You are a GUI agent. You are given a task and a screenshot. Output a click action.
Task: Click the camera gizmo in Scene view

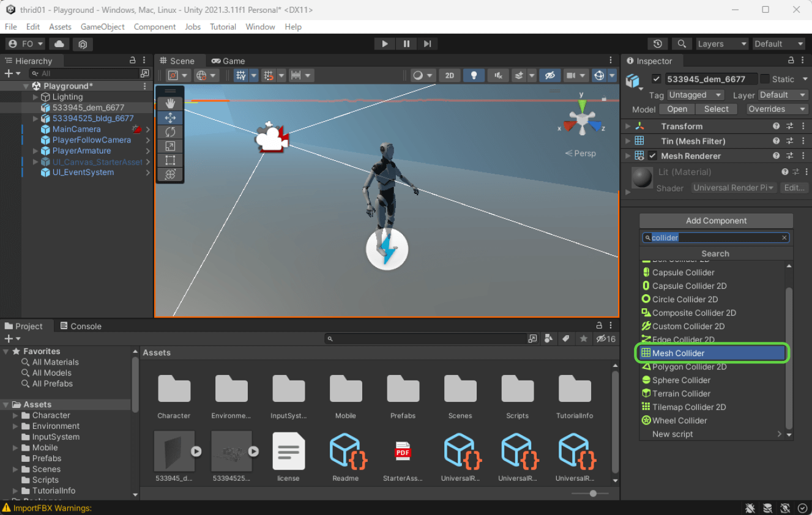pyautogui.click(x=272, y=138)
